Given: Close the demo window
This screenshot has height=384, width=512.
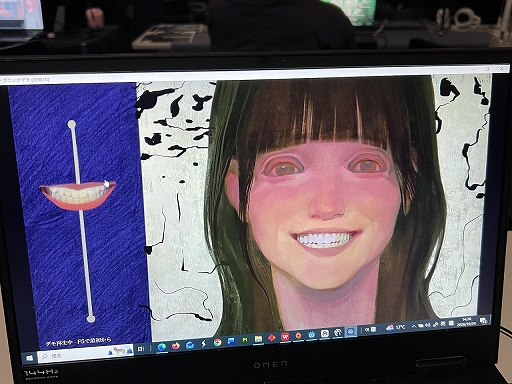Looking at the screenshot, I should 501,68.
